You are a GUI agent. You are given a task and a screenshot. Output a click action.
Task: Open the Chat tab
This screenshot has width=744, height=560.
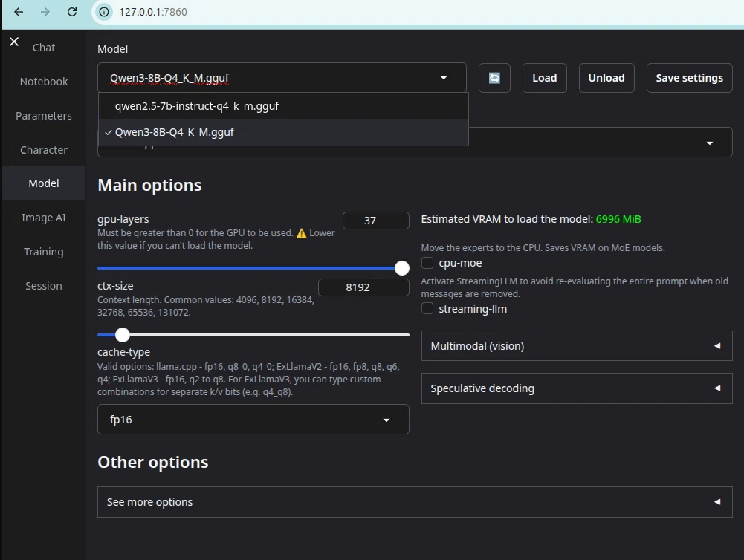(x=44, y=48)
